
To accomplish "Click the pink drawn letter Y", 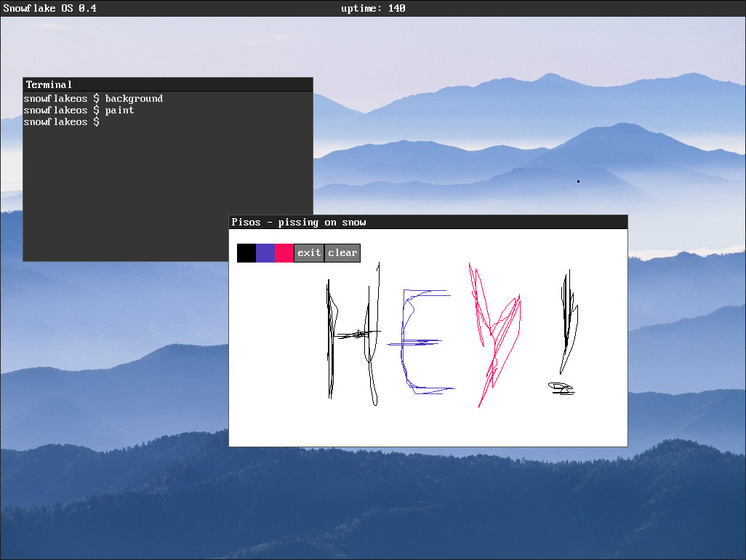I will [495, 335].
